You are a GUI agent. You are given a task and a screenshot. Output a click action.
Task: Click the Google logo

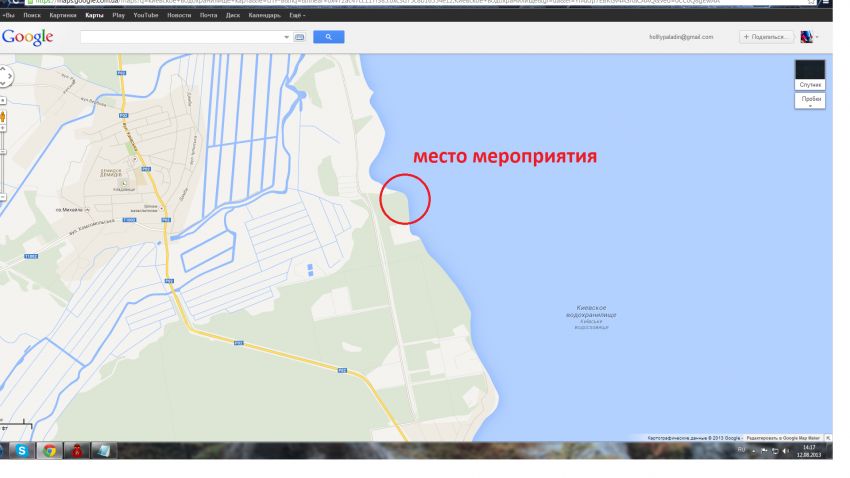(27, 37)
